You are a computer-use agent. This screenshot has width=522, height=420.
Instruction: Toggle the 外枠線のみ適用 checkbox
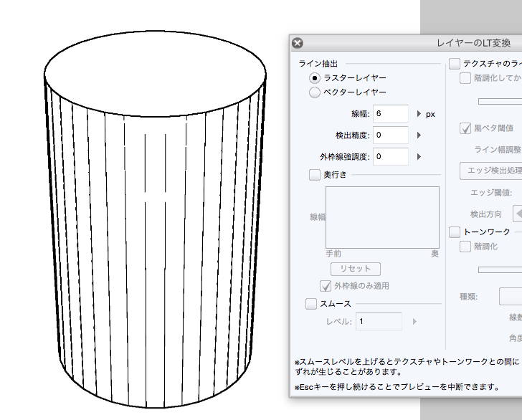coord(326,286)
